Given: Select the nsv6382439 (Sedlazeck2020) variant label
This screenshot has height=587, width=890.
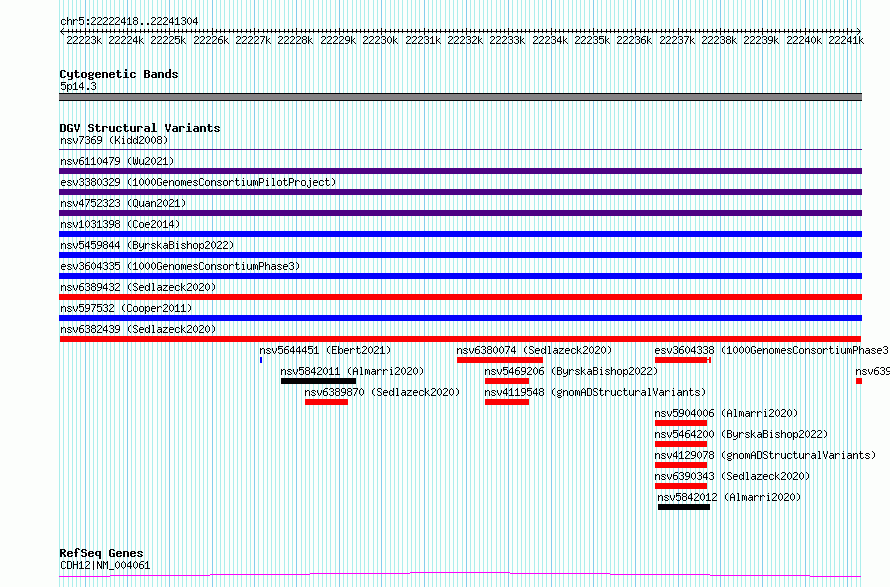Looking at the screenshot, I should tap(138, 329).
